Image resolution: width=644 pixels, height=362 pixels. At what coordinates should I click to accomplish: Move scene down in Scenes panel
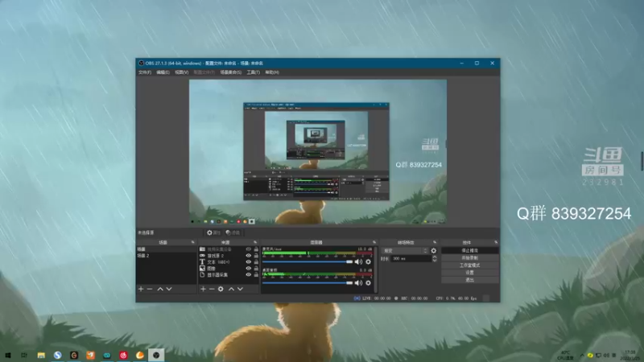169,290
